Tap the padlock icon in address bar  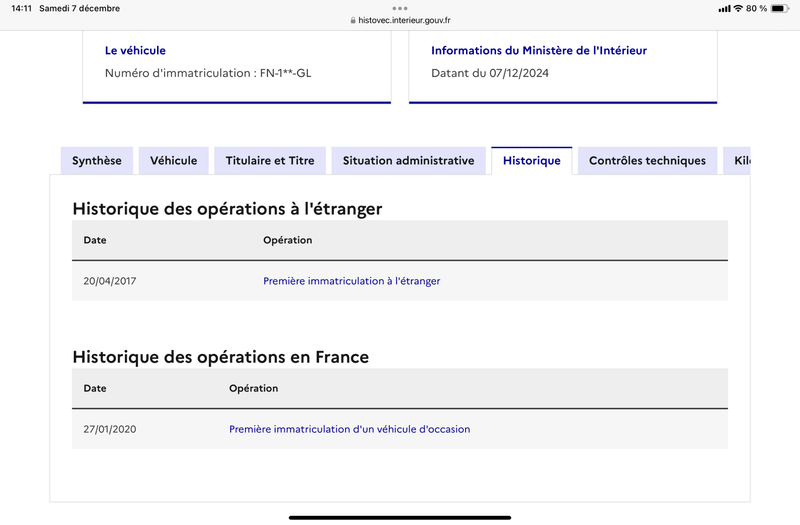pos(353,20)
